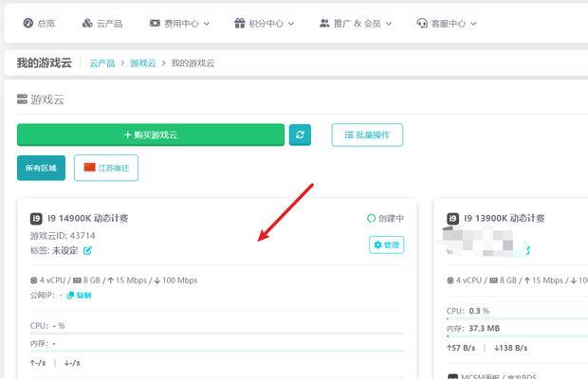Select the 所有区域 region filter
588x379 pixels.
[x=41, y=168]
